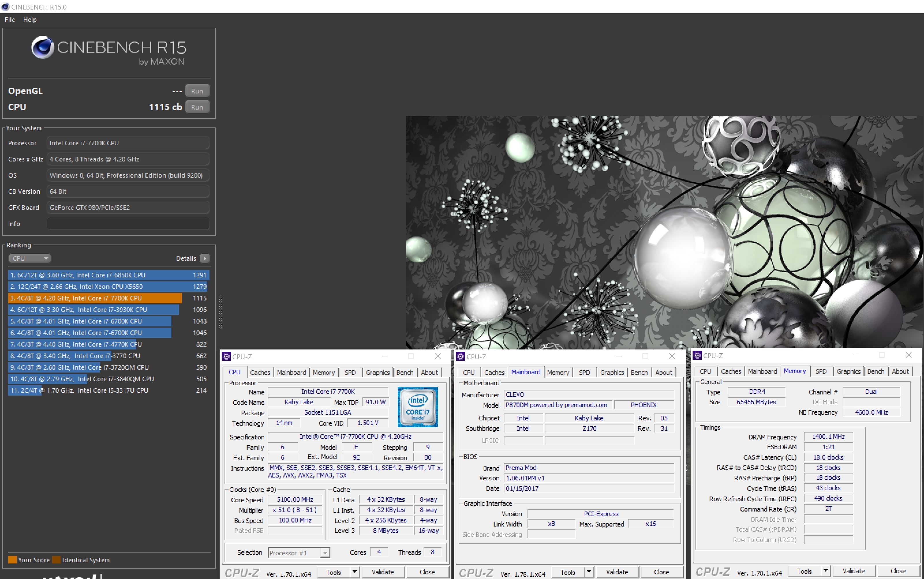Image resolution: width=924 pixels, height=579 pixels.
Task: Open the Help menu
Action: click(x=29, y=20)
